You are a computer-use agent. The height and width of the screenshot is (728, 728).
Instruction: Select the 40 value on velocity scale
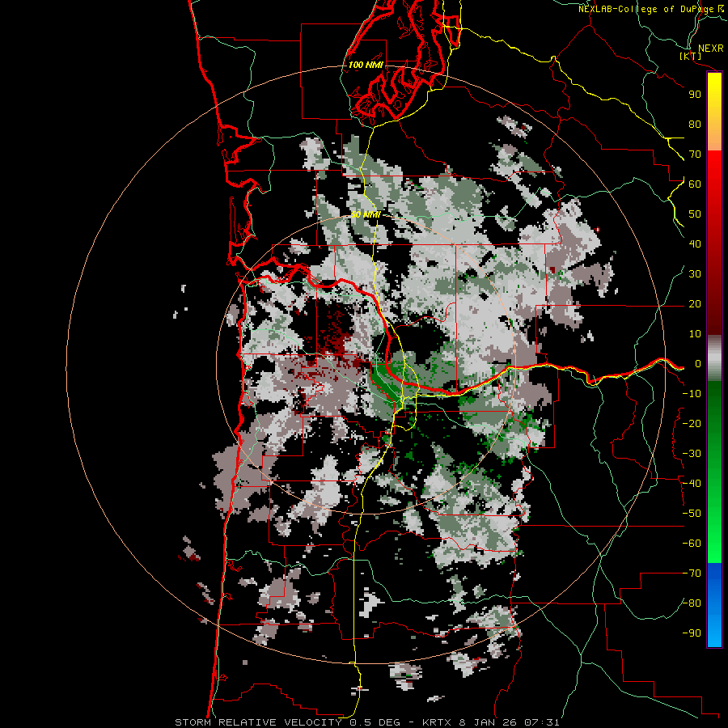(695, 244)
